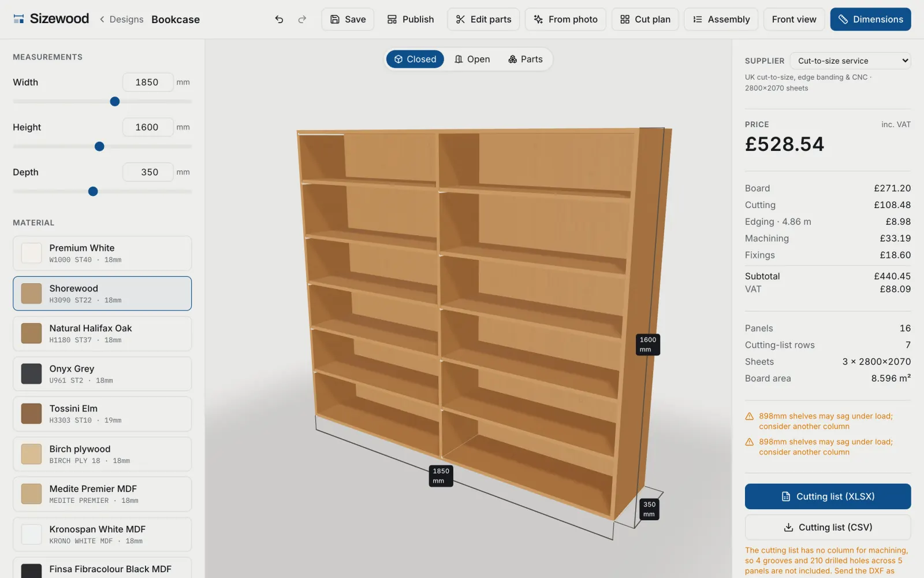
Task: Click the £528.54 total price
Action: click(x=784, y=144)
